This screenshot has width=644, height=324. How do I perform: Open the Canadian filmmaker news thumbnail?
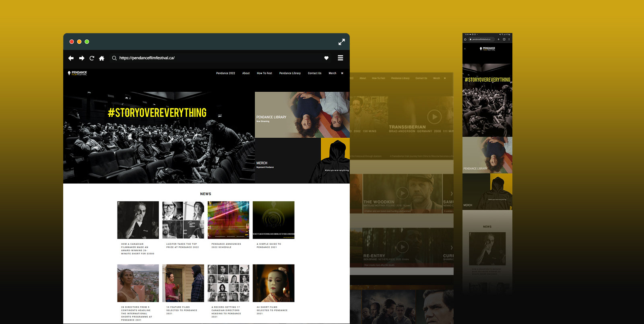(138, 220)
